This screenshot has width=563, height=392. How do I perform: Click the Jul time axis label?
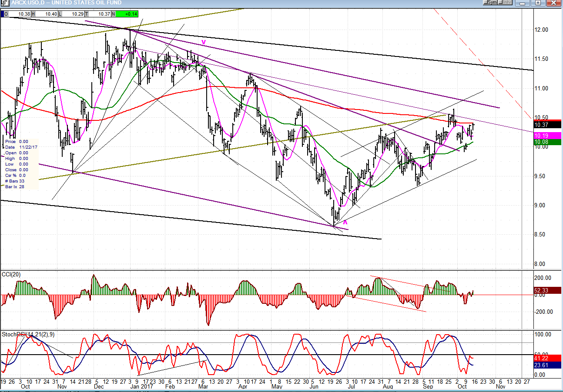pos(352,386)
